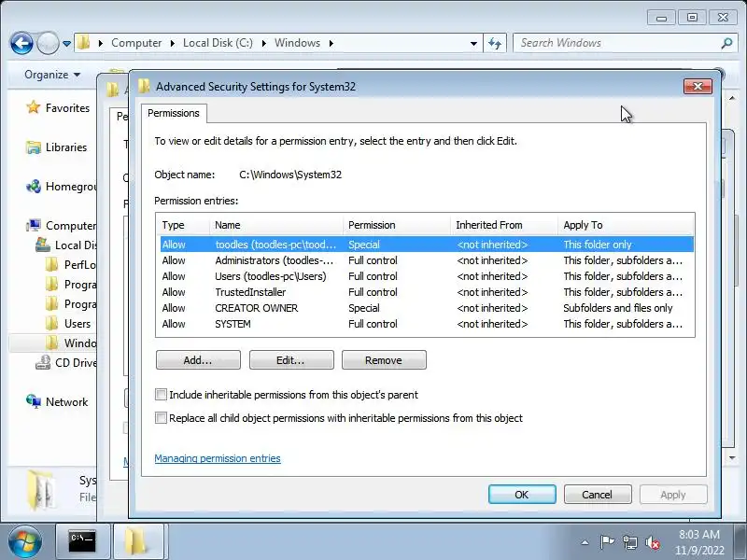Click the Refresh button in address bar

(x=495, y=43)
